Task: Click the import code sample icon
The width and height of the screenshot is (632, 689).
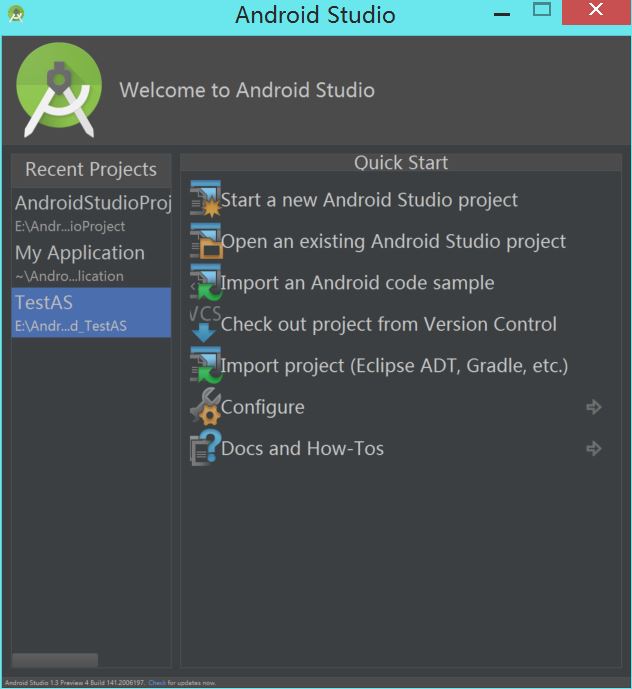Action: click(x=205, y=283)
